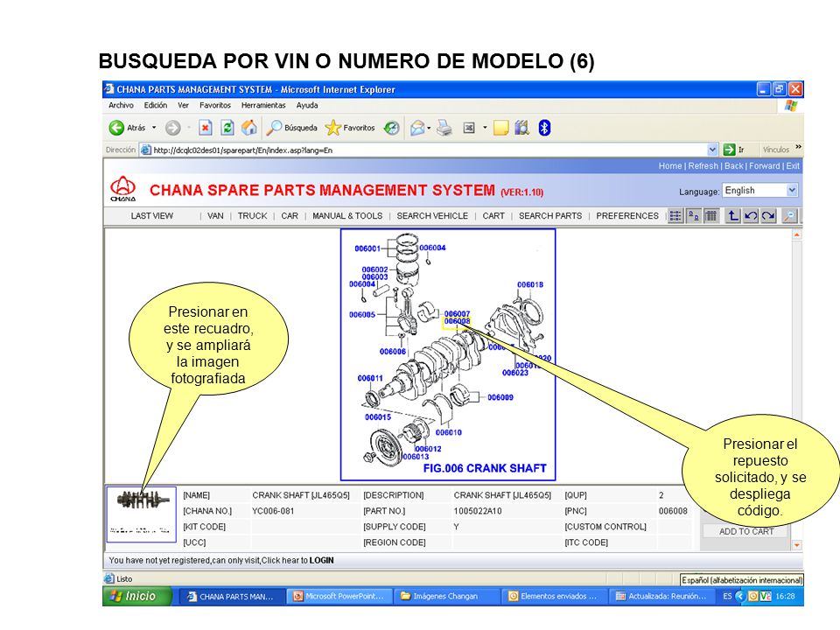Select CAR in navigation bar
840x630 pixels.
click(x=290, y=216)
